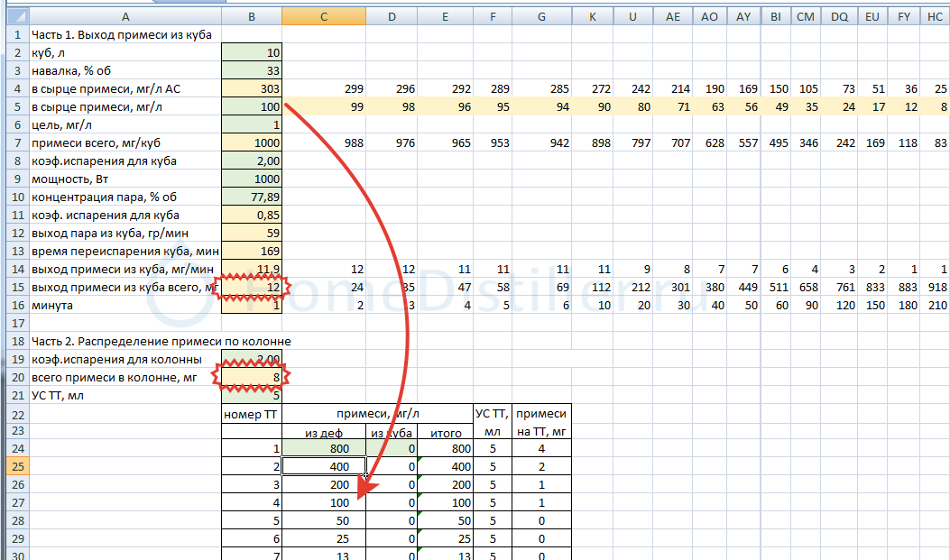This screenshot has height=560, width=950.
Task: Select minute value 210 in row 16
Action: click(x=935, y=305)
